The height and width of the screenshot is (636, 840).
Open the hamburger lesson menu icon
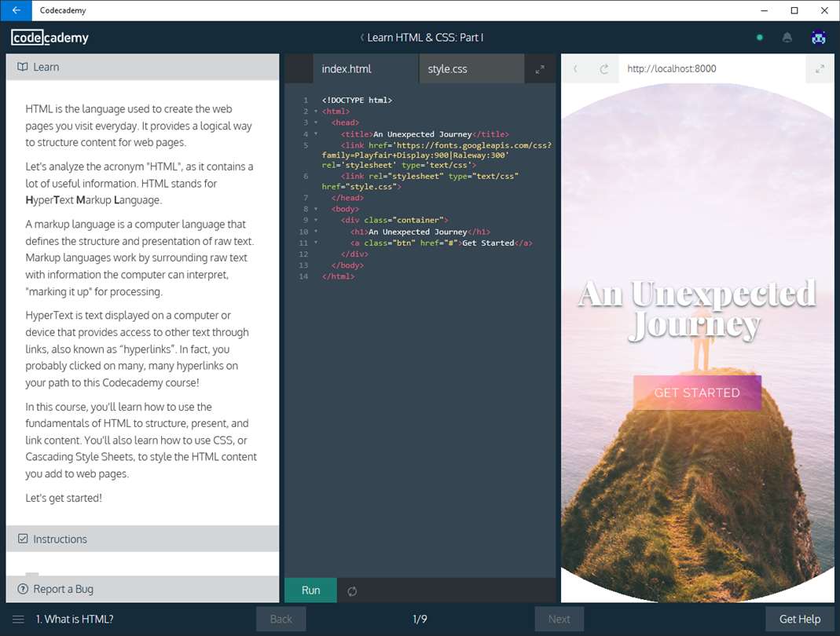tap(18, 620)
